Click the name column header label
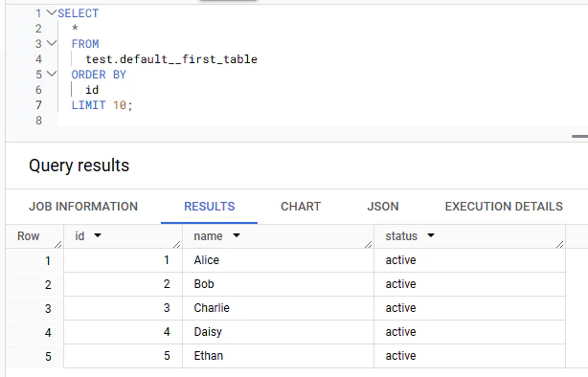Screen dimensions: 588x377 pyautogui.click(x=208, y=236)
